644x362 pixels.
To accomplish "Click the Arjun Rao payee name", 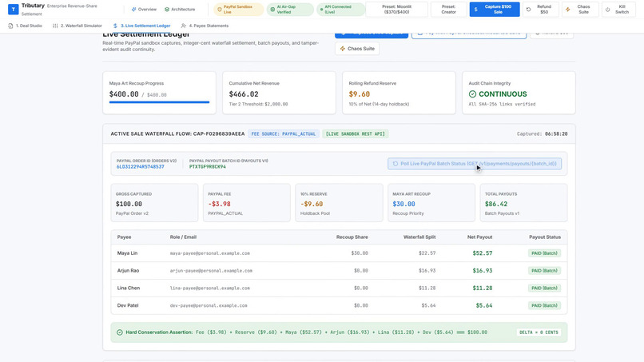I will (128, 270).
